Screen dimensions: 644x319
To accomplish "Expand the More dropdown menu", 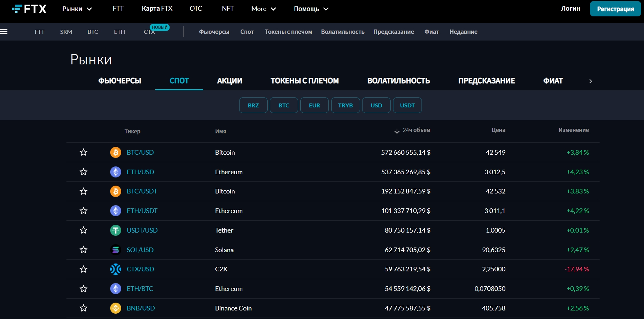I will point(263,9).
